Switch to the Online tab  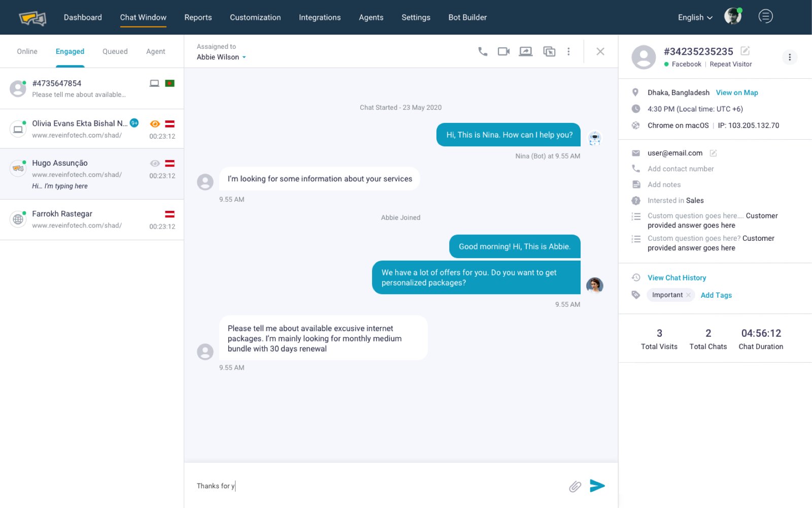[x=27, y=51]
